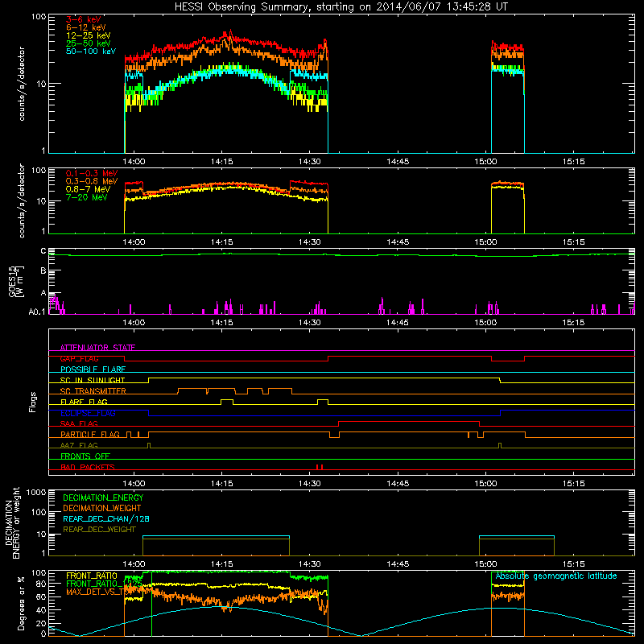Click the GOES green flux curve
The image size is (644, 644).
341,254
